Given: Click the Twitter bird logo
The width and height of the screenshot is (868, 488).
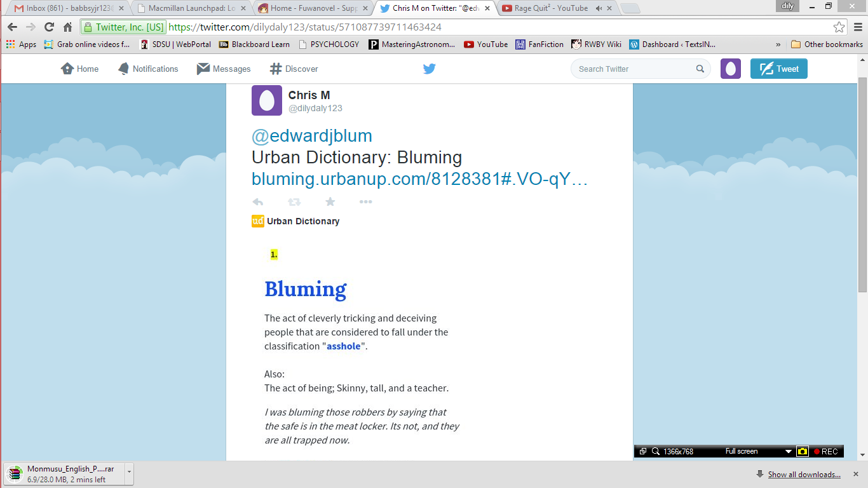Looking at the screenshot, I should [x=430, y=69].
